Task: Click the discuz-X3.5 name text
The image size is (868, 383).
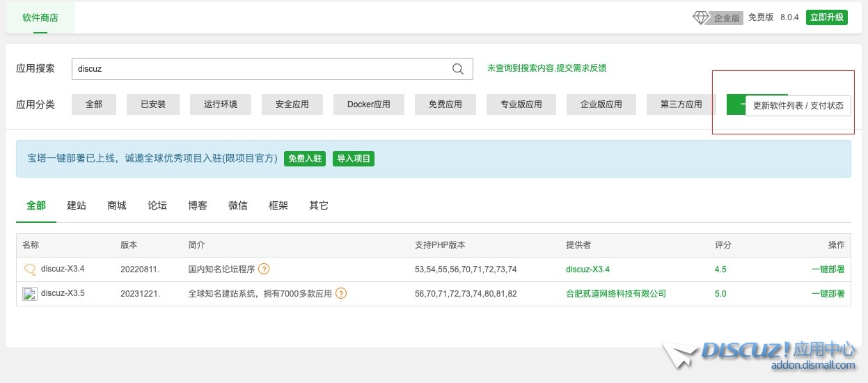Action: click(63, 293)
